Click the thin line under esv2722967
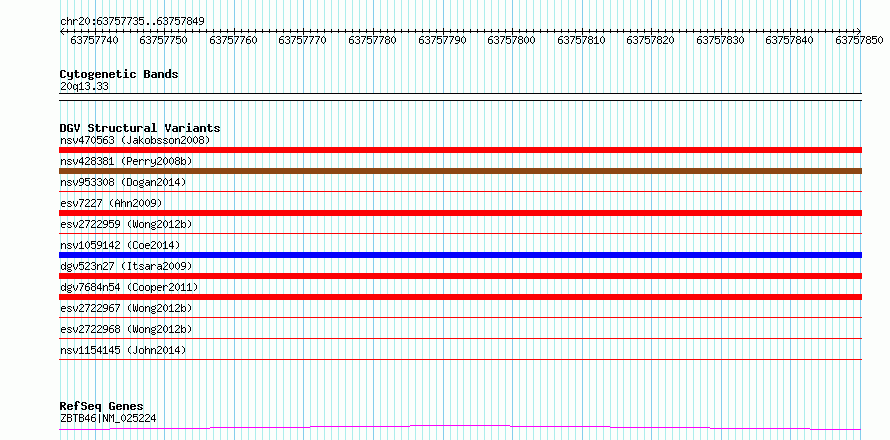 [x=460, y=317]
